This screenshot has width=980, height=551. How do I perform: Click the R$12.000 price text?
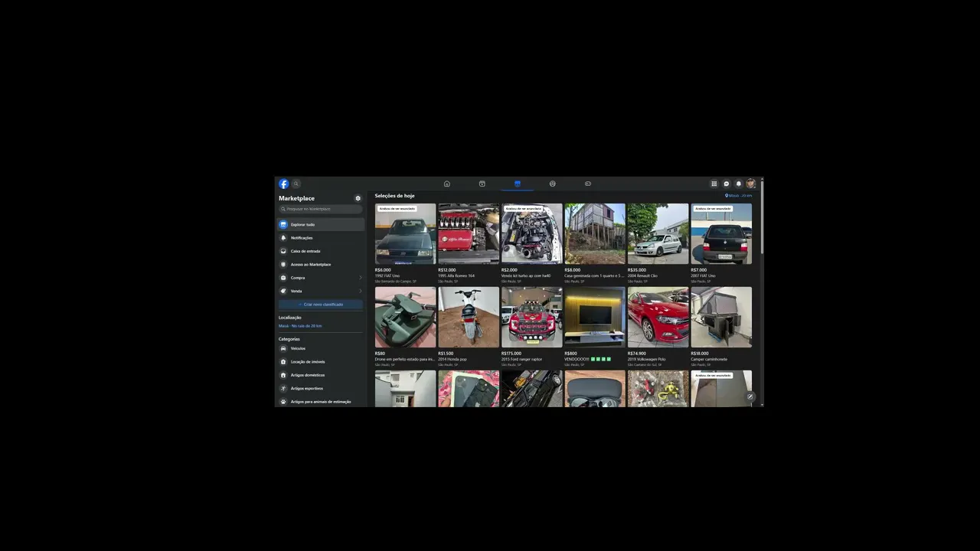447,270
